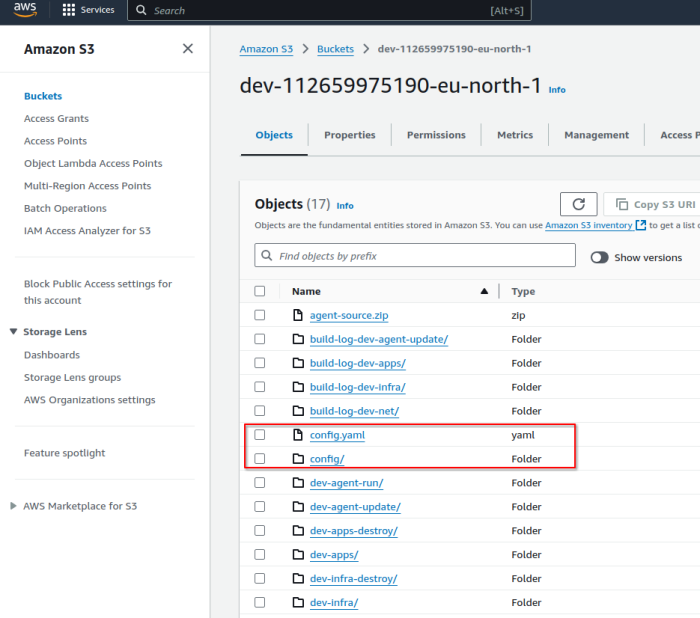Open the Metrics tab
The height and width of the screenshot is (618, 700).
[515, 135]
